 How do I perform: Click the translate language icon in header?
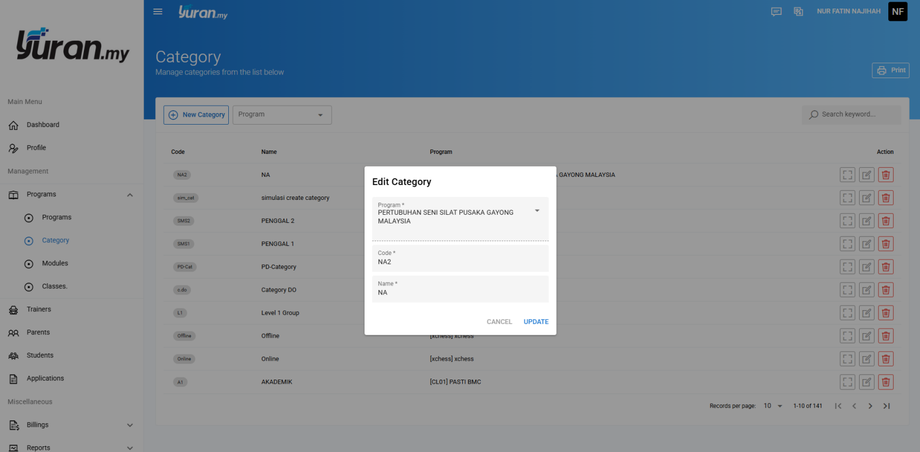798,12
